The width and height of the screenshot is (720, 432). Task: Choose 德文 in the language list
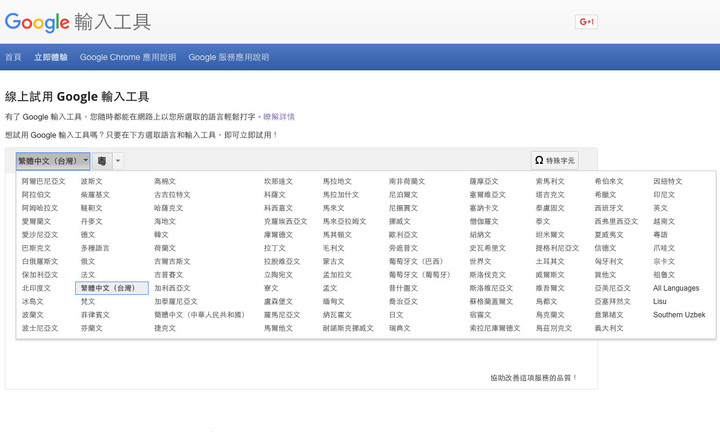[x=88, y=235]
